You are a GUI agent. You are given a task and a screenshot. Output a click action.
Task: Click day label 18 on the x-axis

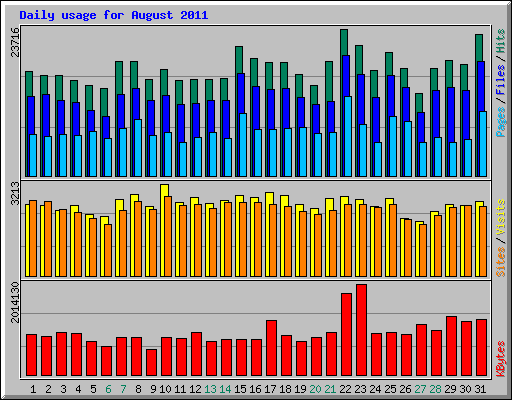pyautogui.click(x=285, y=389)
